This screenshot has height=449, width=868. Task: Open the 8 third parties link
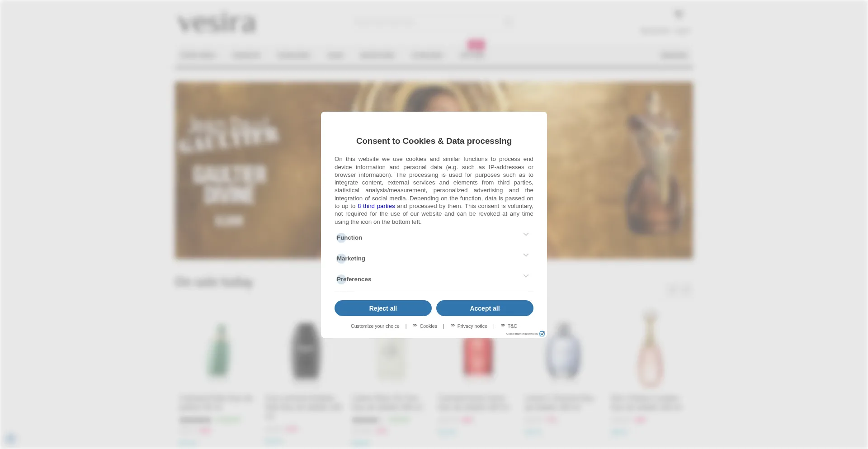pyautogui.click(x=376, y=206)
